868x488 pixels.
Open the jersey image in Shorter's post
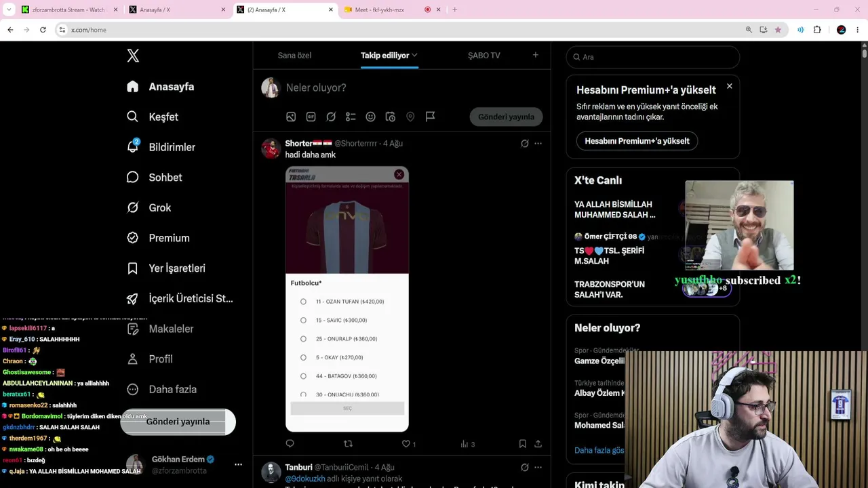tap(347, 299)
